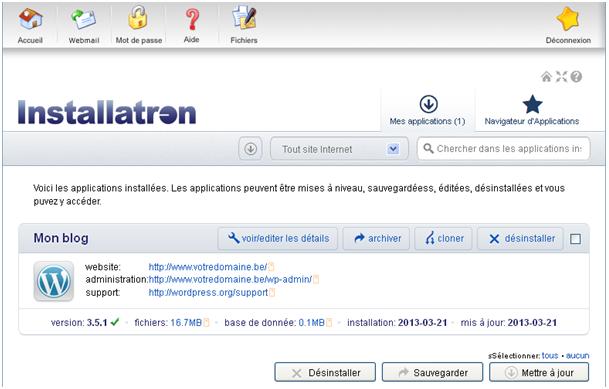Open new-window icon after wp-admin URL
The width and height of the screenshot is (609, 389).
316,279
